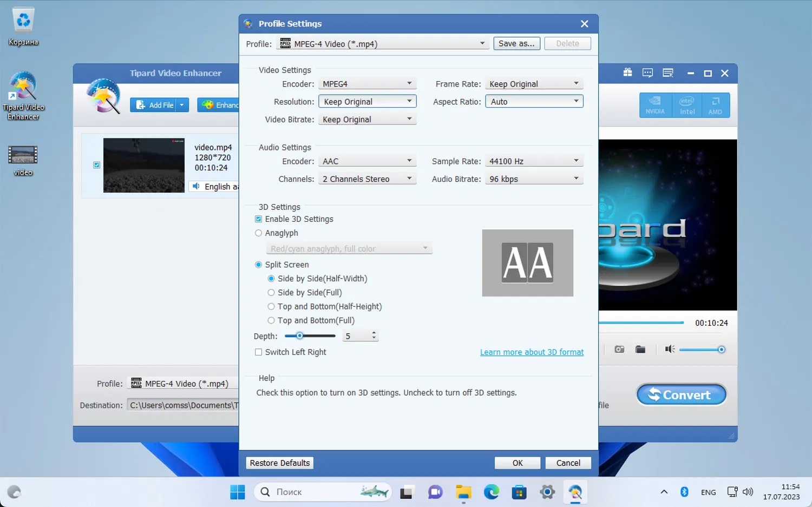Viewport: 812px width, 507px height.
Task: Click the Depth slider handle
Action: click(x=299, y=336)
